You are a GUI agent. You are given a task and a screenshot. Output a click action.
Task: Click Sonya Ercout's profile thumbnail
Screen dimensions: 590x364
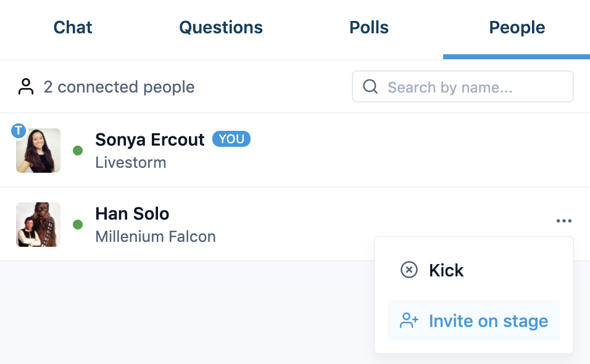coord(38,150)
